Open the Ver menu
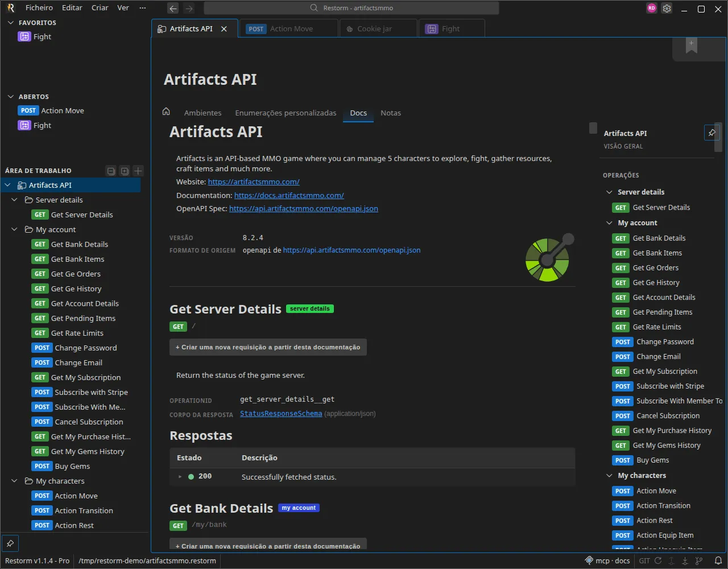The image size is (728, 569). click(123, 8)
